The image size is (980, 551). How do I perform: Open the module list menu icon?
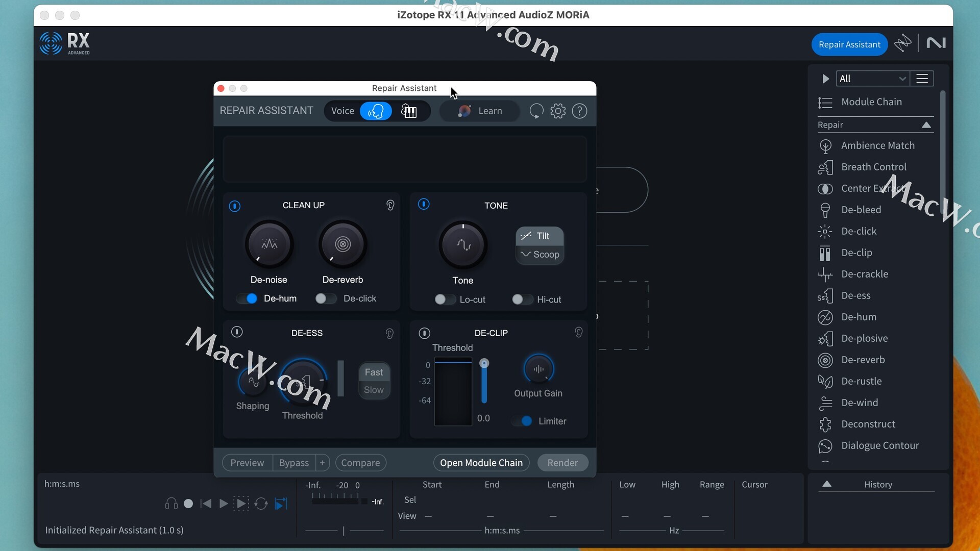coord(922,79)
